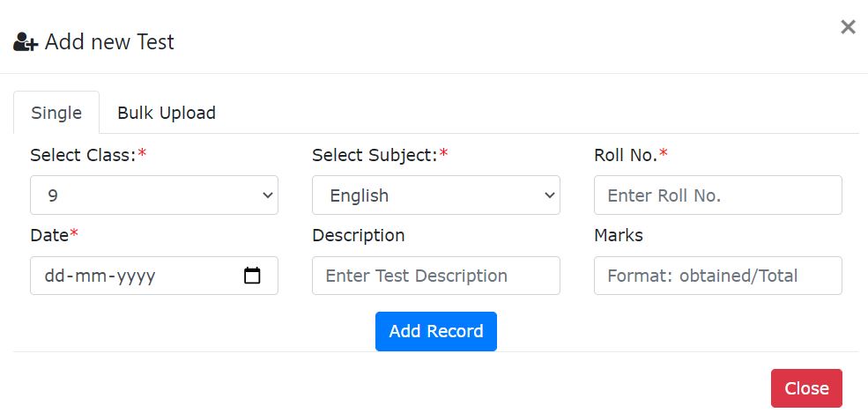Image resolution: width=868 pixels, height=420 pixels.
Task: Switch to the Single tab
Action: [56, 113]
